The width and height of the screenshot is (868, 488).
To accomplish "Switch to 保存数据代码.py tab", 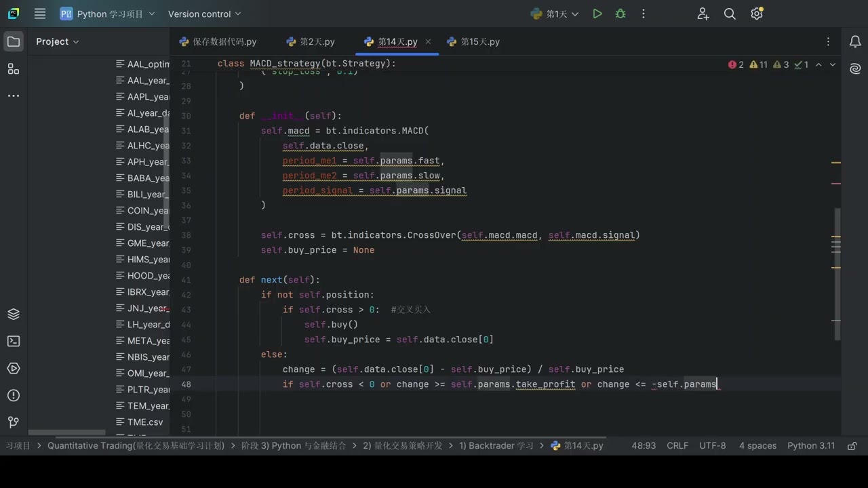I will pos(218,41).
